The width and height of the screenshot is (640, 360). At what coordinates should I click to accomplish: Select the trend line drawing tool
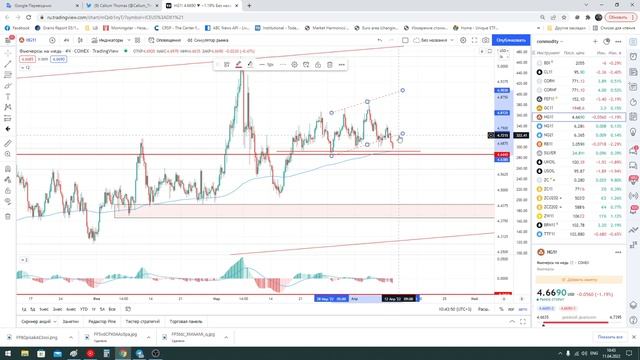8,64
